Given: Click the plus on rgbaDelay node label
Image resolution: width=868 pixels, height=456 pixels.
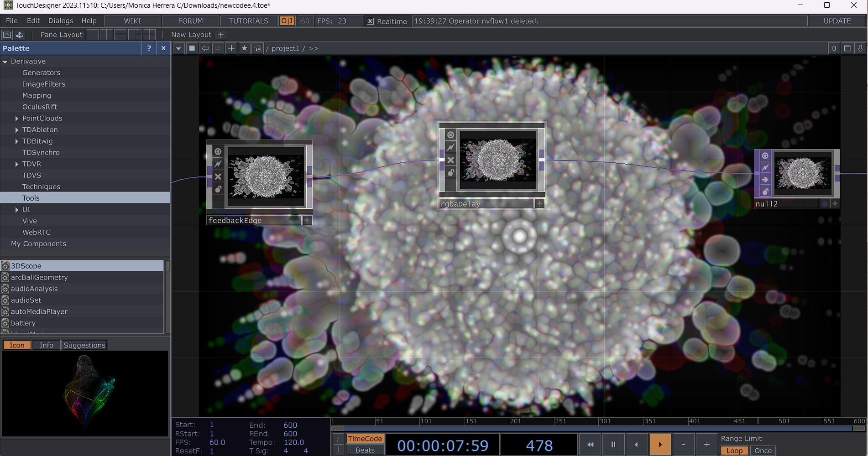Looking at the screenshot, I should (x=539, y=204).
